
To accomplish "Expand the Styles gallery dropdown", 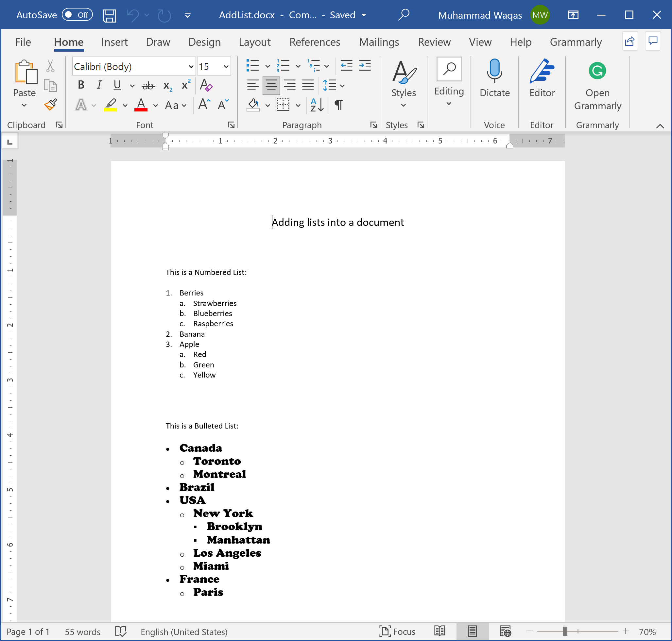I will 403,105.
